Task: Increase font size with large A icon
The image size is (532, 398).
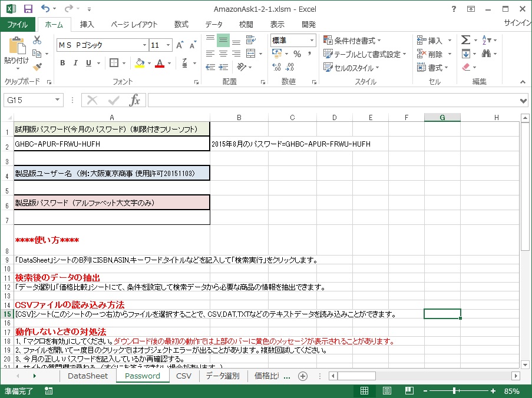Action: point(180,45)
